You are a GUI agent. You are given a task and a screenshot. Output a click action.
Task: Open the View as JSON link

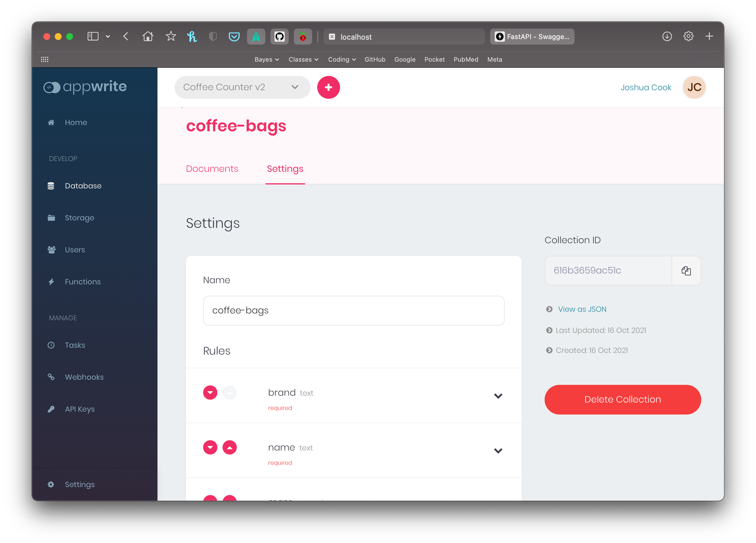pos(582,309)
